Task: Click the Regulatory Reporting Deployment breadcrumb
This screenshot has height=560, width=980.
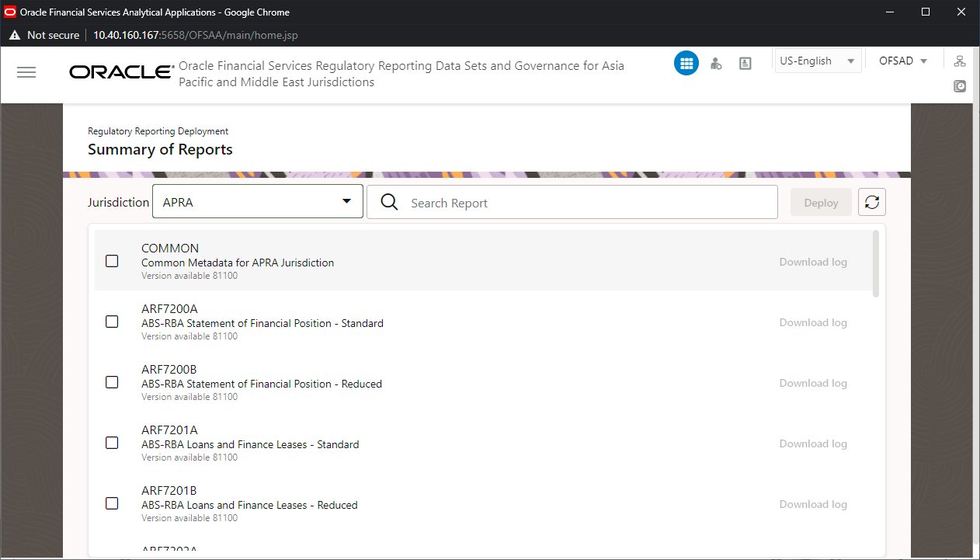Action: point(158,131)
